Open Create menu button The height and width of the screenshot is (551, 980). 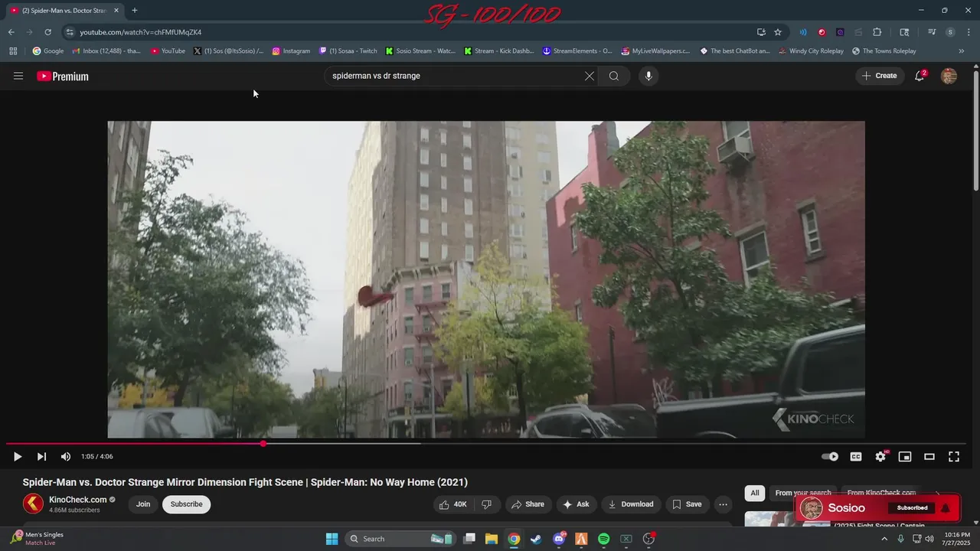pos(880,76)
